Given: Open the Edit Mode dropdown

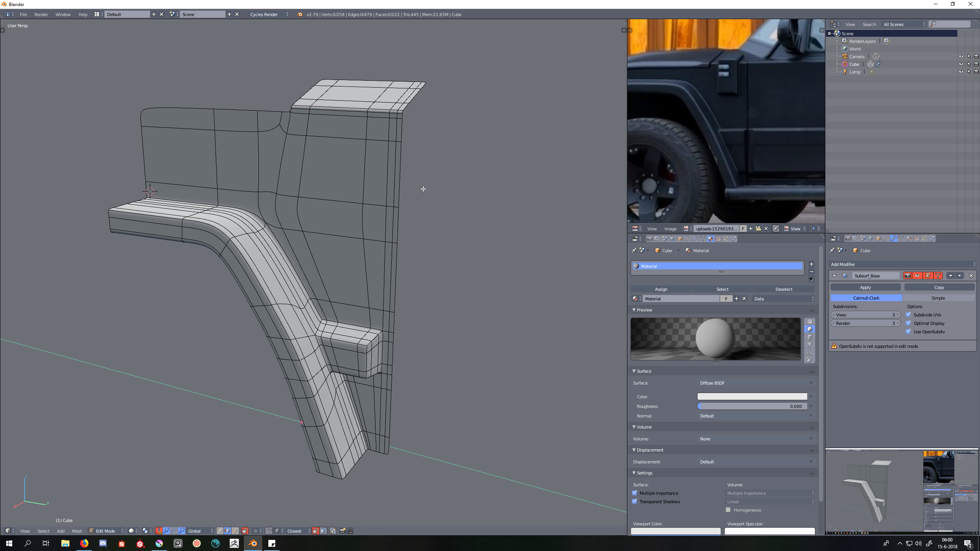Looking at the screenshot, I should [106, 531].
